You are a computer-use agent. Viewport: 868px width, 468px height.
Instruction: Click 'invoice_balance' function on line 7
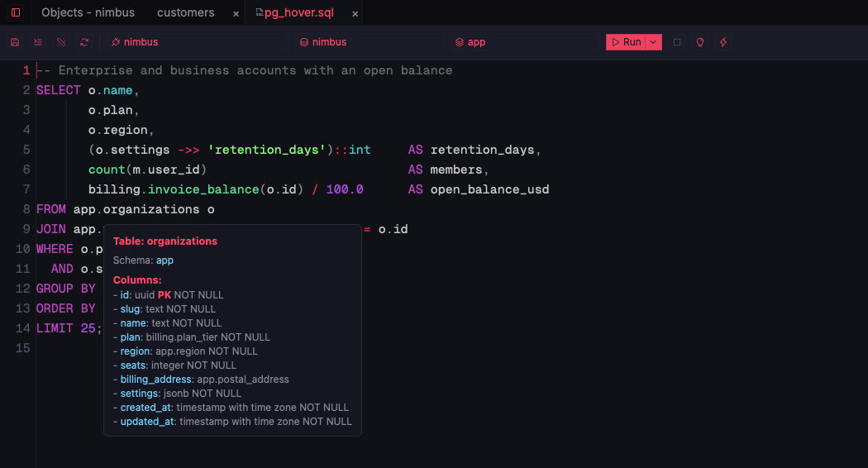(x=203, y=189)
